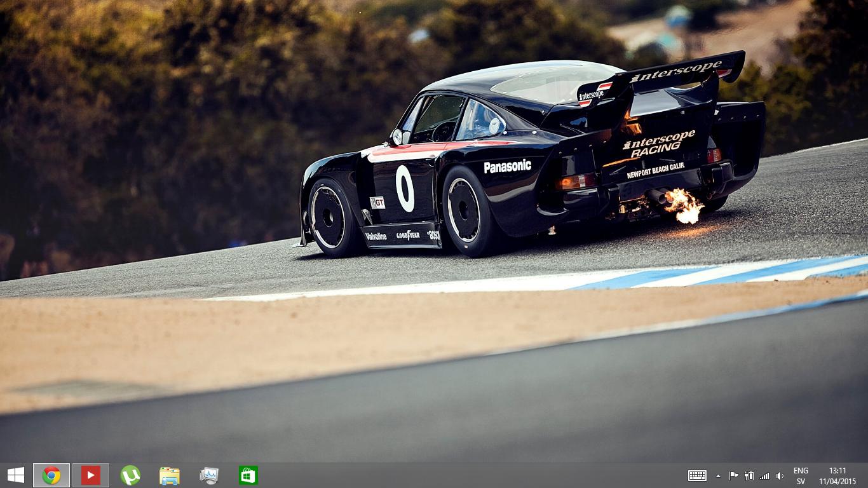Show hidden system tray icons
Screen dimensions: 868x488
719,475
